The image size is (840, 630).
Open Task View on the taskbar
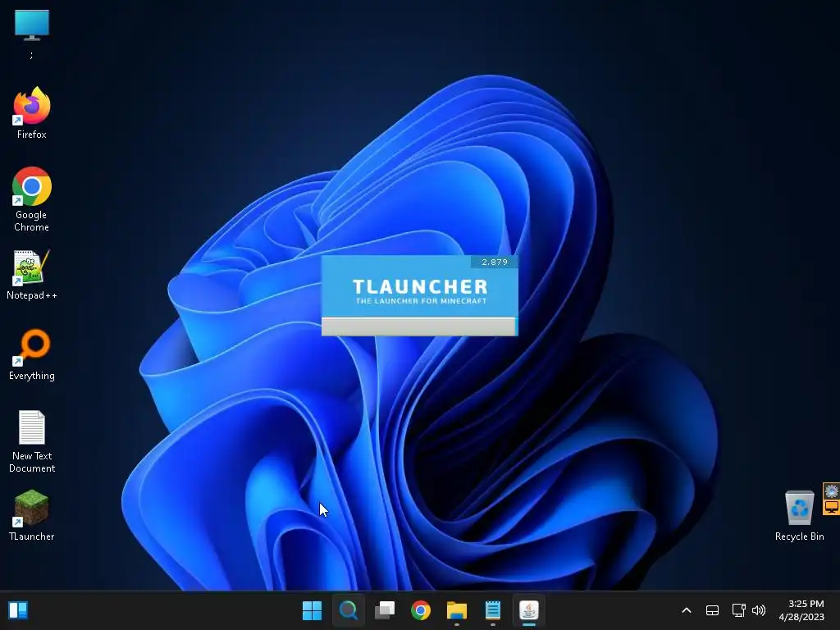pos(385,610)
